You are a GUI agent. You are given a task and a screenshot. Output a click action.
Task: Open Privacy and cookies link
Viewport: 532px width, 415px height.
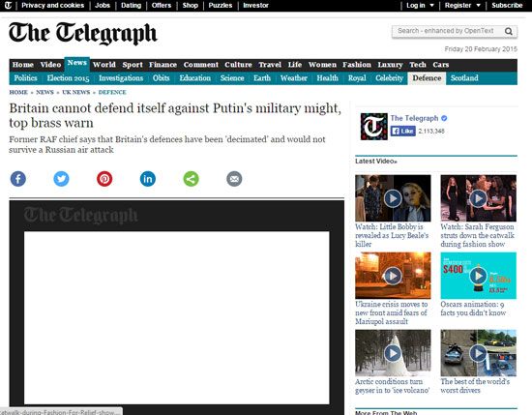(52, 6)
